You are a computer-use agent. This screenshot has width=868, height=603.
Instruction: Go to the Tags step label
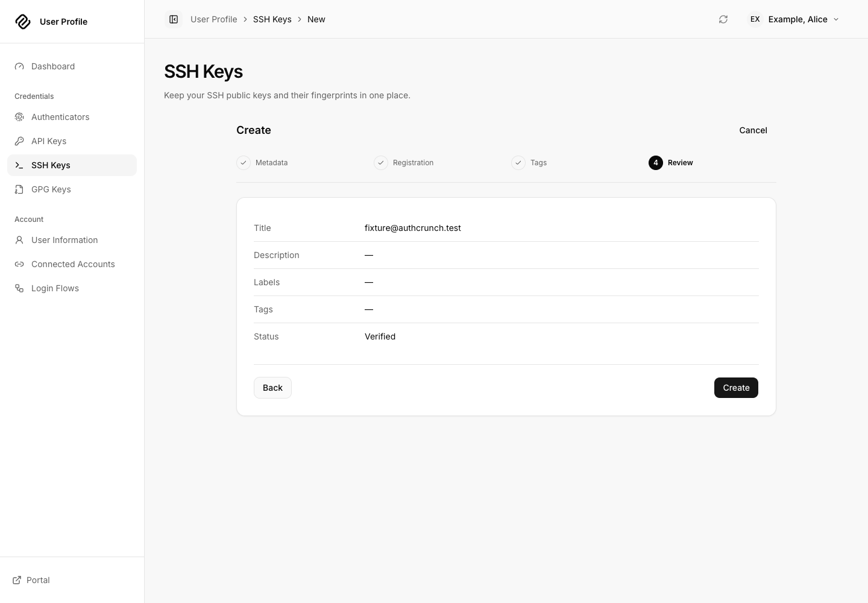538,163
